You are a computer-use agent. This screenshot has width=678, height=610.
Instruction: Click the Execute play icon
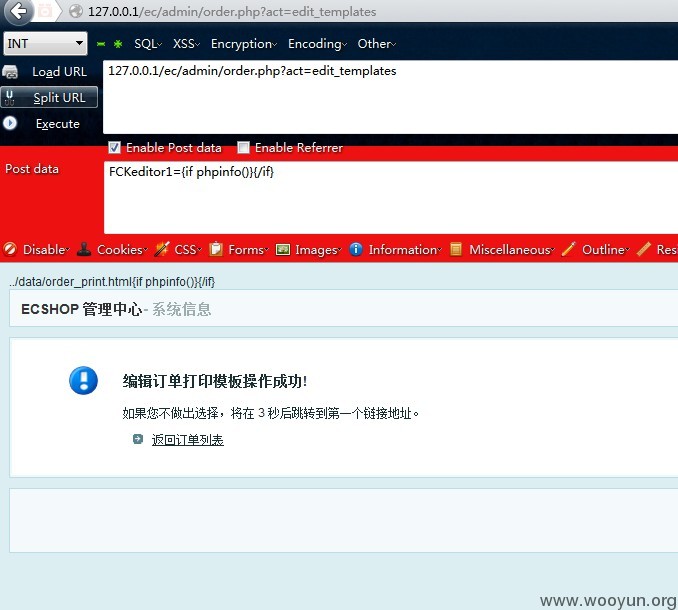pos(10,123)
